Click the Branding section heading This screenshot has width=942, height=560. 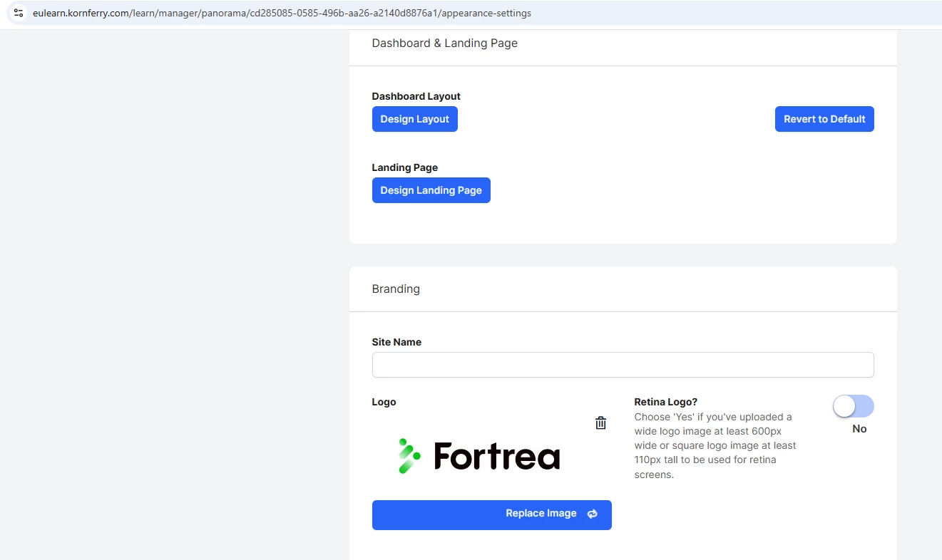point(396,289)
